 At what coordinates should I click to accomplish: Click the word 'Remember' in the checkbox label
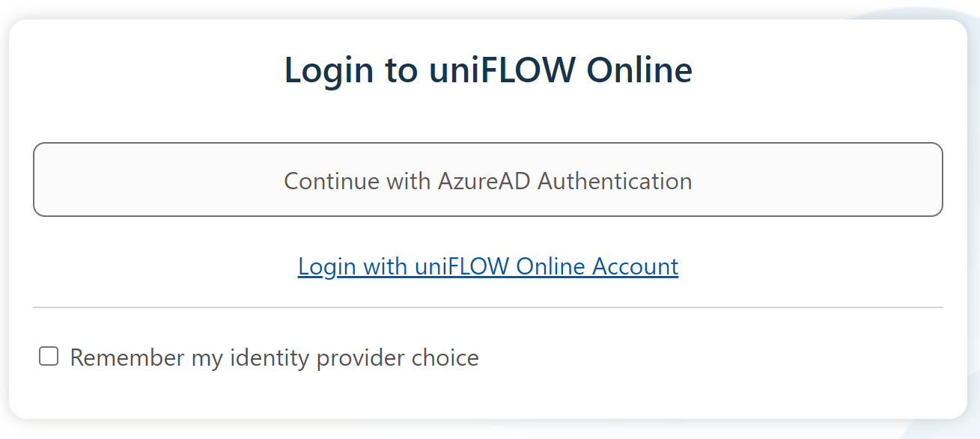127,357
